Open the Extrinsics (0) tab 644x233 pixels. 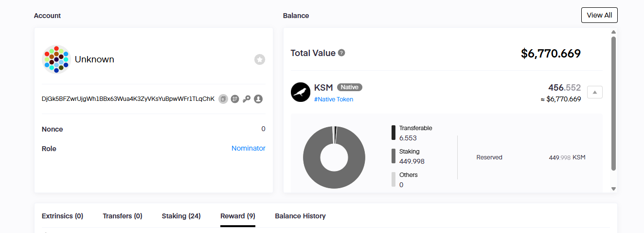62,216
